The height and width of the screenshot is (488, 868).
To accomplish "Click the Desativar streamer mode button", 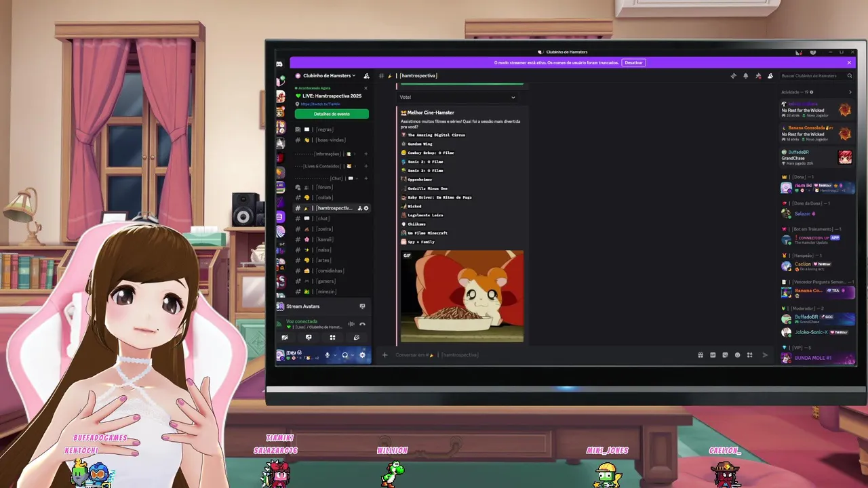I will [633, 62].
